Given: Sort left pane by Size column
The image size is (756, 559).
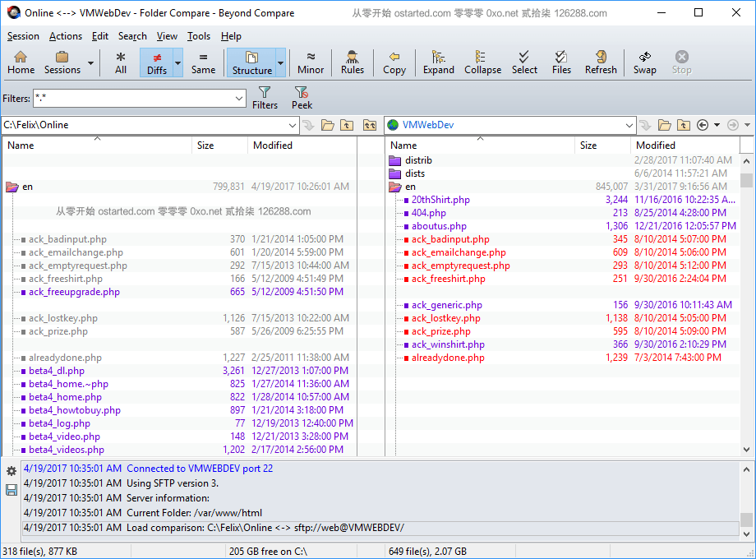Looking at the screenshot, I should [x=220, y=146].
